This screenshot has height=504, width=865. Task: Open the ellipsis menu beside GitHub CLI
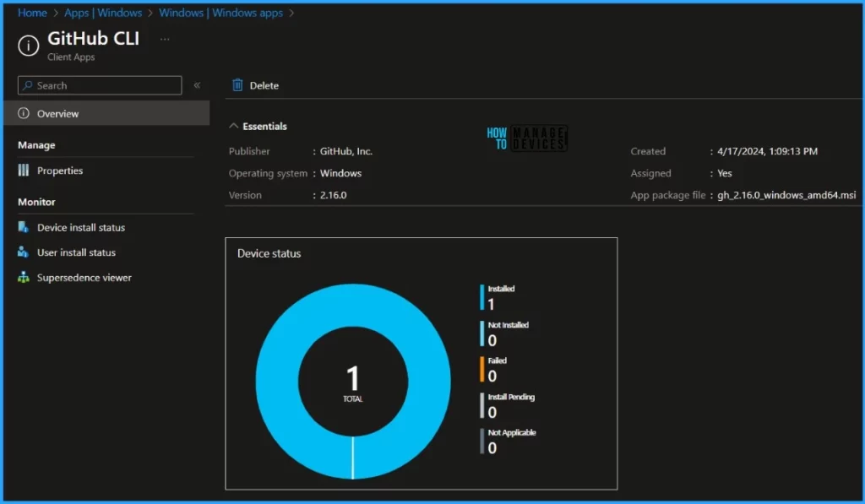click(165, 39)
